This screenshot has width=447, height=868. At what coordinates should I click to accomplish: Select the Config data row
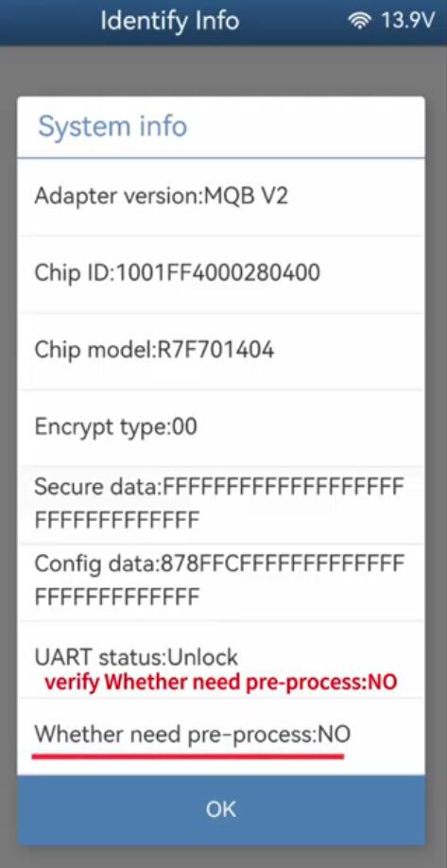pyautogui.click(x=221, y=582)
